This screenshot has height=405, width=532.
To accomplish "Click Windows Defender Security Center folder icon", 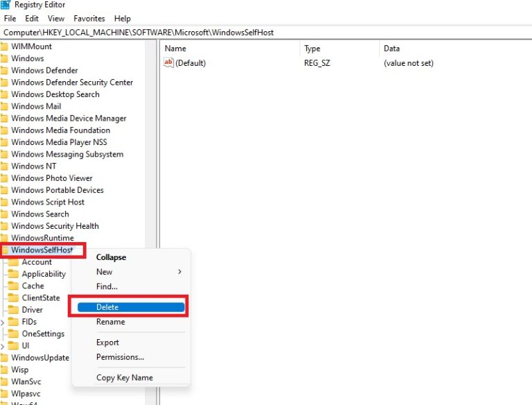I will click(4, 83).
